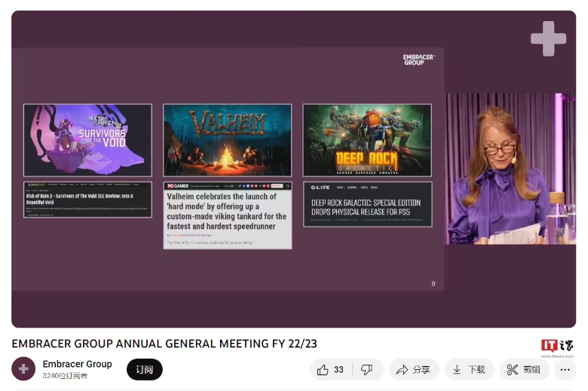The image size is (588, 391).
Task: Select the Risk of Rain 2 thumbnail
Action: [x=87, y=140]
